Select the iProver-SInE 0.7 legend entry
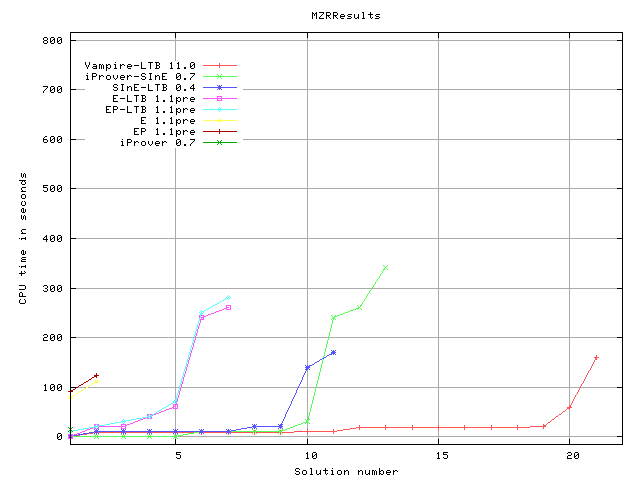 pos(160,76)
